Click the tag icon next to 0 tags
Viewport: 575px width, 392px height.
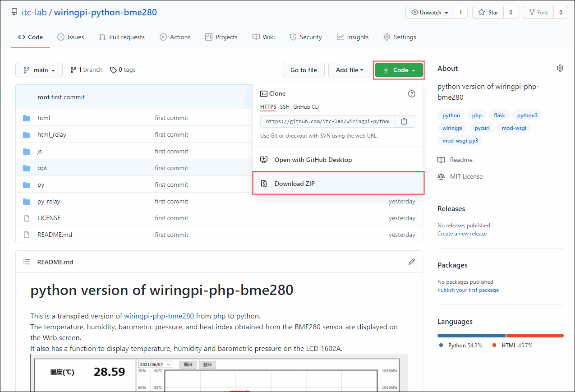[x=113, y=70]
